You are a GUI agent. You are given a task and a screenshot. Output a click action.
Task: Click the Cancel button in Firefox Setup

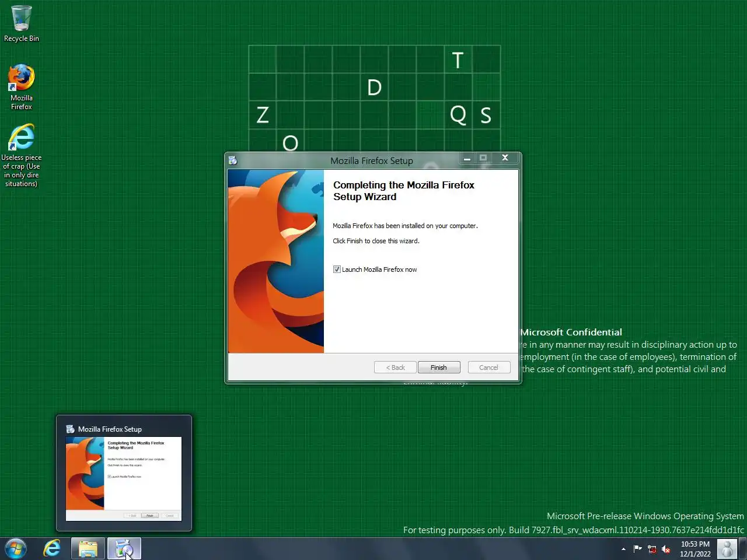tap(489, 367)
